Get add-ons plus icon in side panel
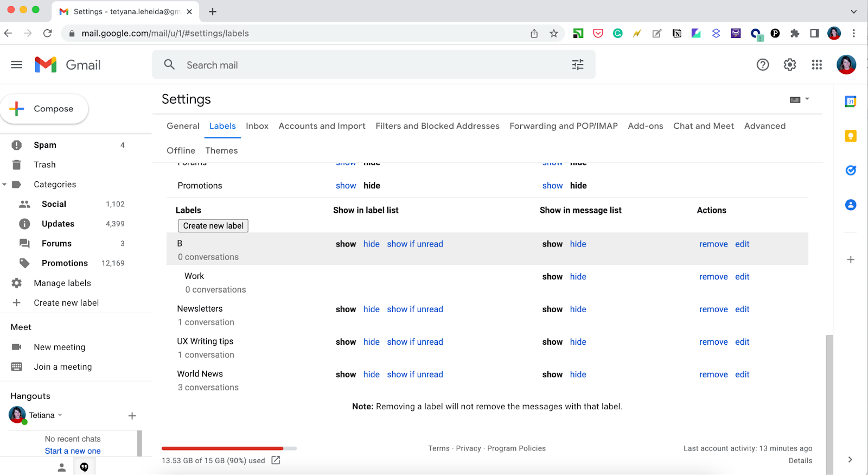The height and width of the screenshot is (475, 868). pyautogui.click(x=851, y=259)
